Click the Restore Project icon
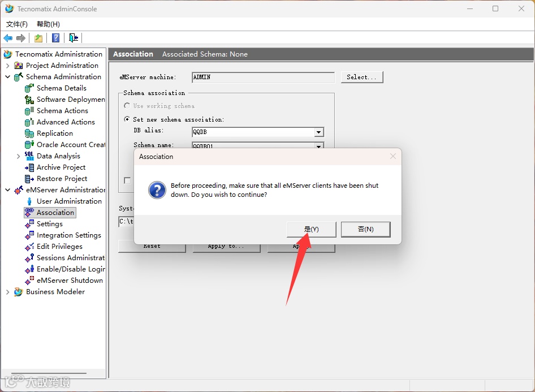This screenshot has height=392, width=535. coord(29,178)
